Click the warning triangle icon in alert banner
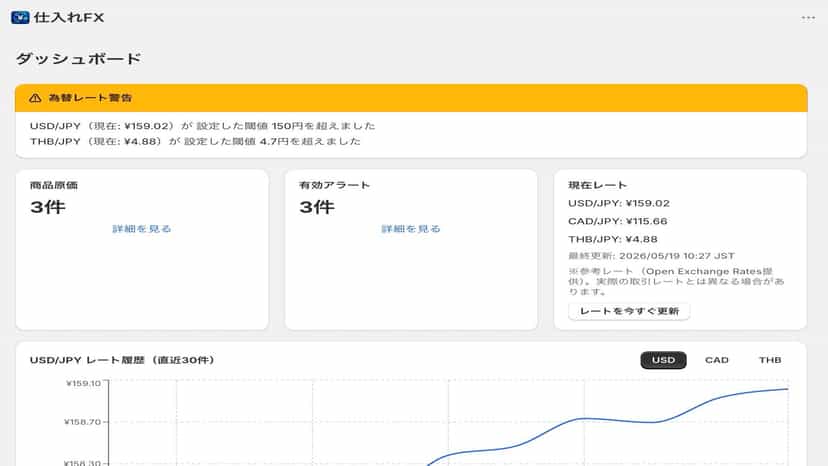 pyautogui.click(x=35, y=98)
